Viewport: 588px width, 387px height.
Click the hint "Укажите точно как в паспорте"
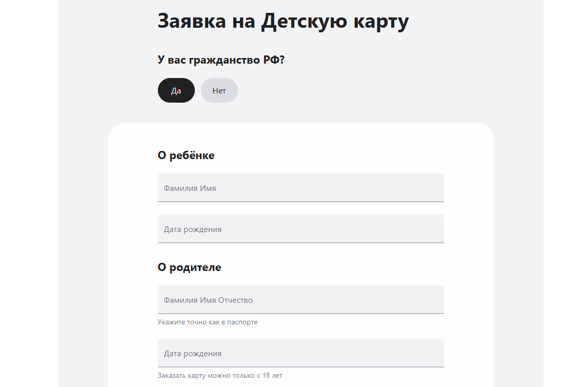(x=208, y=322)
